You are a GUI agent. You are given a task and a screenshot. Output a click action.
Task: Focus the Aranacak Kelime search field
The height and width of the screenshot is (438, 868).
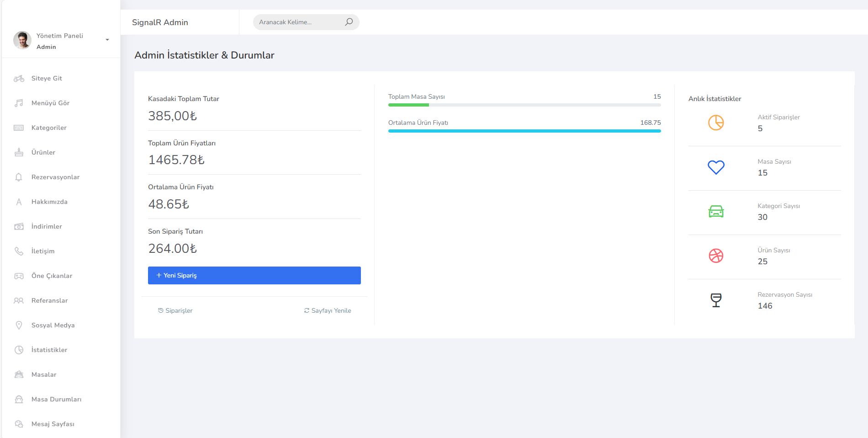click(x=297, y=22)
